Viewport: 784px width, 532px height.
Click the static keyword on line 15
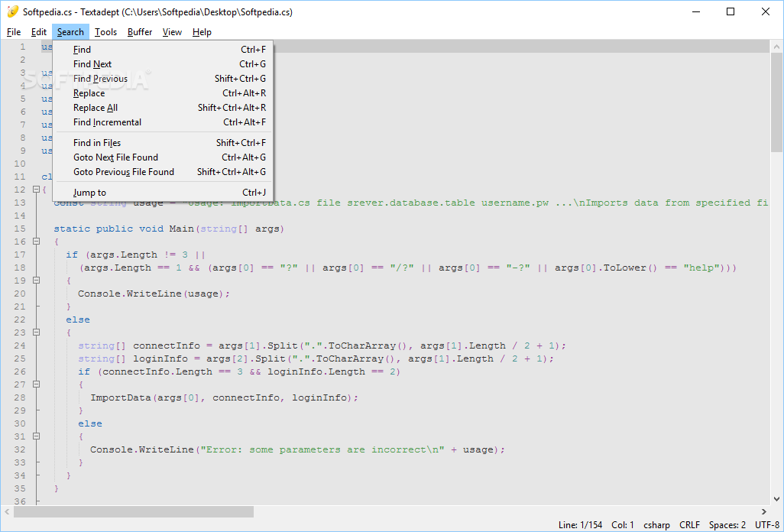[72, 229]
